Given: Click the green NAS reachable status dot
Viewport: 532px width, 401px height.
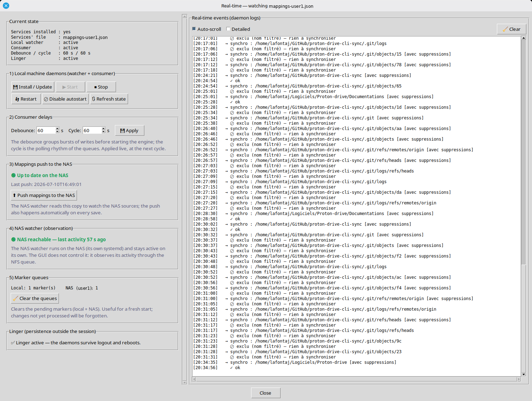Looking at the screenshot, I should pos(13,239).
